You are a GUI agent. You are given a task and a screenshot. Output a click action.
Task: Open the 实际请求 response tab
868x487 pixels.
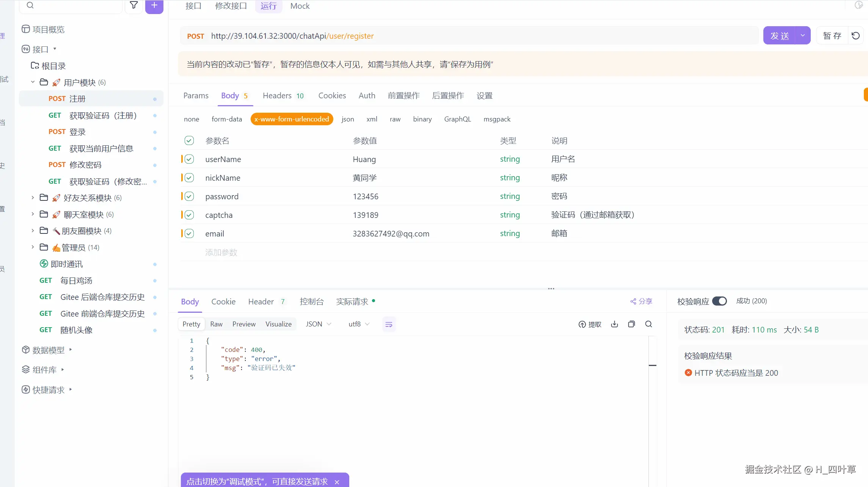click(x=352, y=302)
